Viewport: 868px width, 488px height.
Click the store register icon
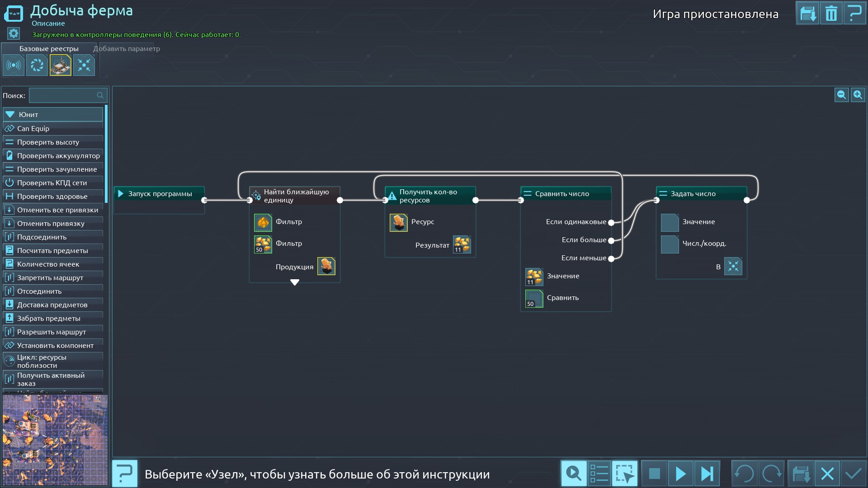click(61, 66)
